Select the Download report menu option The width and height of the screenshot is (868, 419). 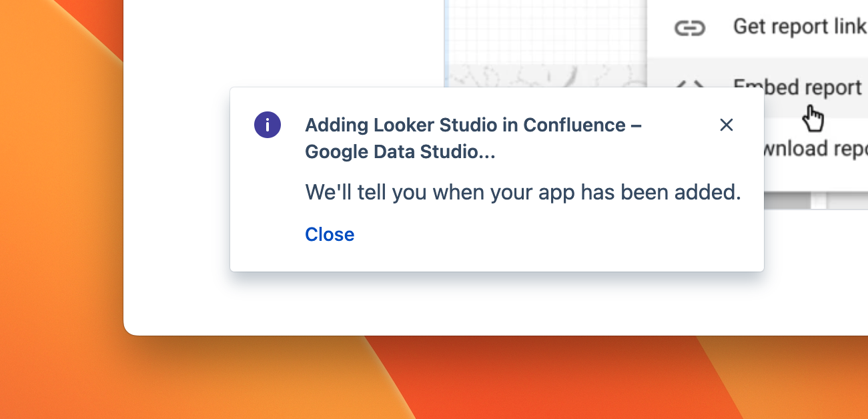[815, 149]
